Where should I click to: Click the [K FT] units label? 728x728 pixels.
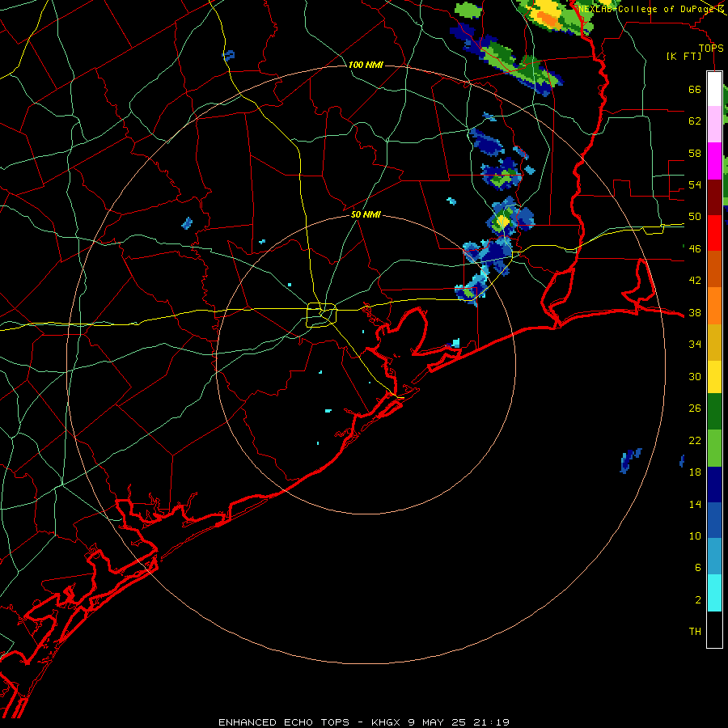tap(684, 56)
